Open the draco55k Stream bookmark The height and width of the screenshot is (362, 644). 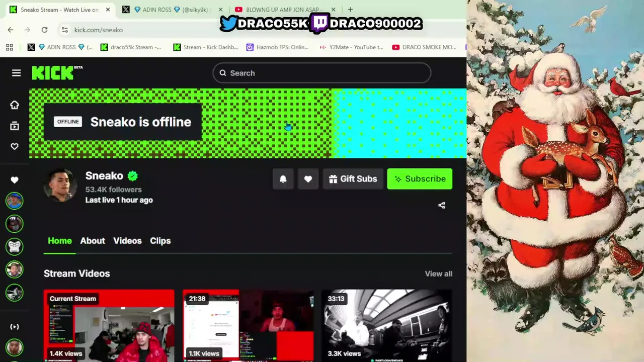tap(131, 47)
